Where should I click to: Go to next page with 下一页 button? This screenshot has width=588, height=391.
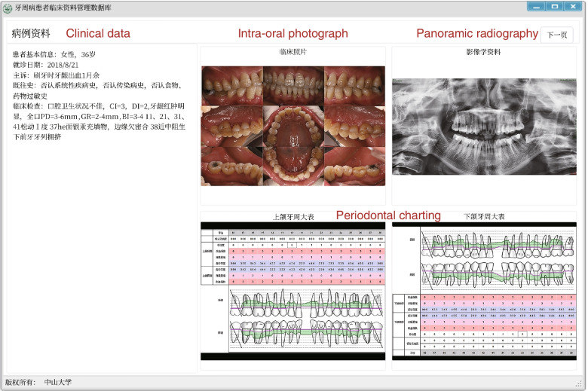pyautogui.click(x=556, y=35)
